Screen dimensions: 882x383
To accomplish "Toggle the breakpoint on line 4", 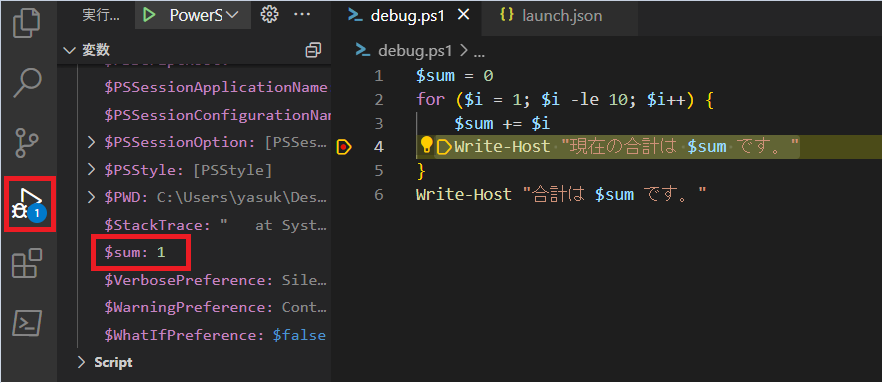I will (x=343, y=147).
